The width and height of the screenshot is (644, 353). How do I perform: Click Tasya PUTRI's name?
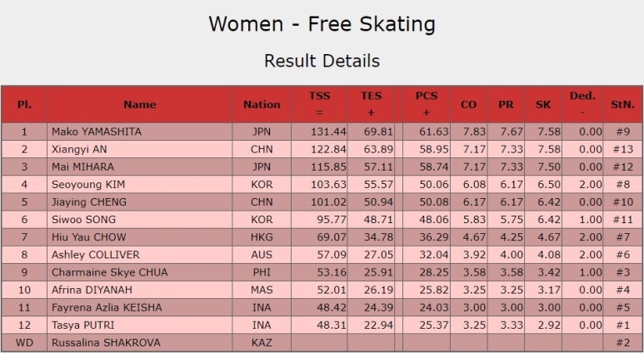click(83, 326)
